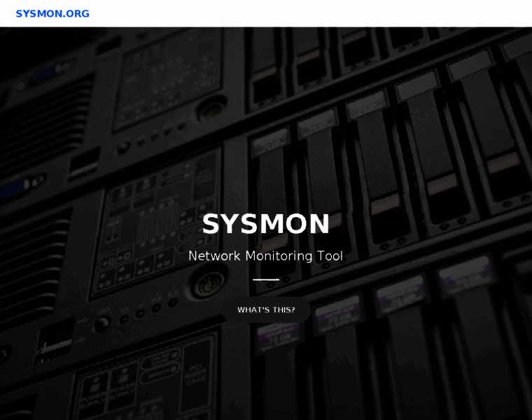Open the SYSMON.ORG header link
The height and width of the screenshot is (420, 532).
coord(52,13)
